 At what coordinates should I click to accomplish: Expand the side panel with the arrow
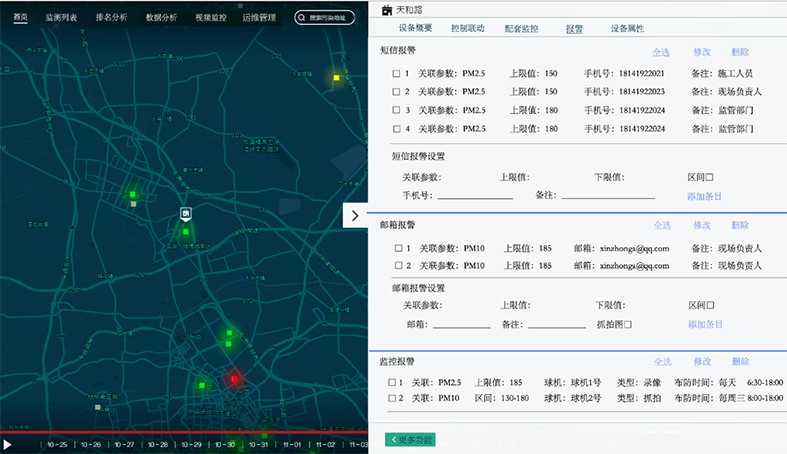[355, 215]
